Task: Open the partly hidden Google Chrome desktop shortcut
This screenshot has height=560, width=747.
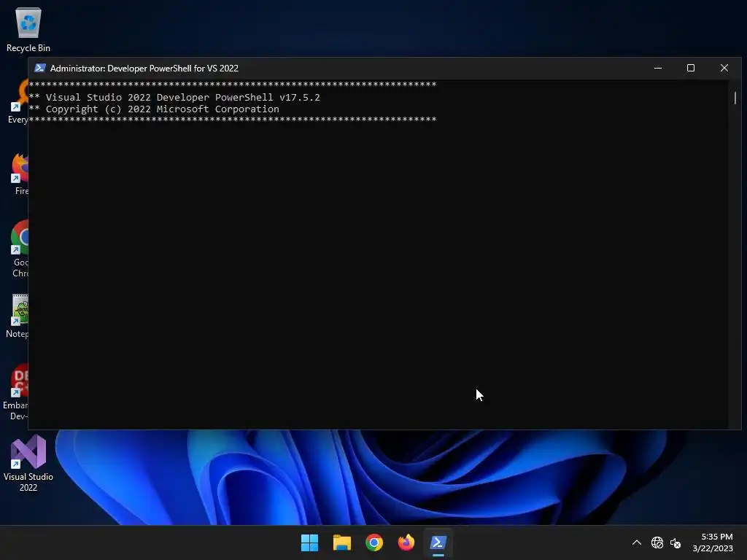Action: pyautogui.click(x=19, y=249)
